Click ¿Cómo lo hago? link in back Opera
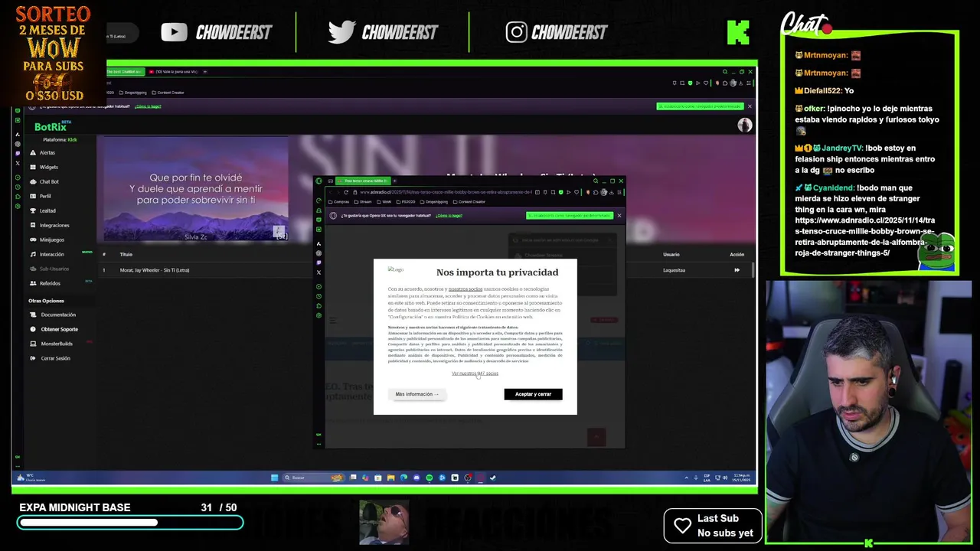Screen dimensions: 980x551 point(148,106)
